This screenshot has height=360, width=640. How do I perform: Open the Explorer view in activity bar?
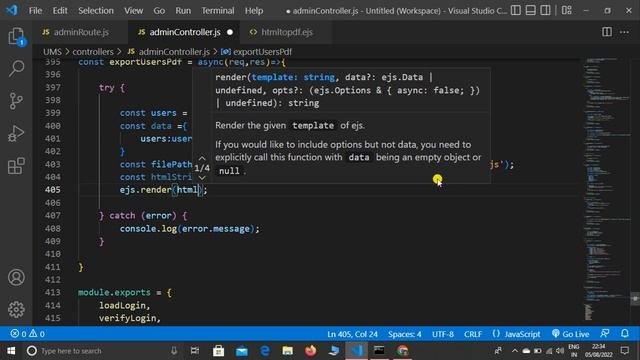16,36
